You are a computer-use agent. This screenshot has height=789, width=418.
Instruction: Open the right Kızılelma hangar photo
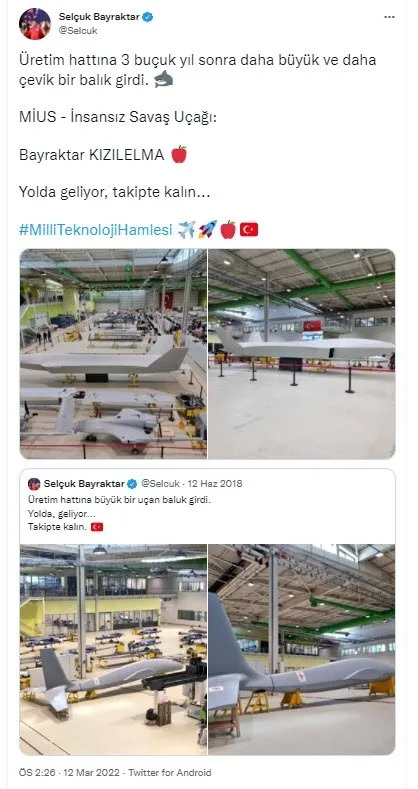(302, 354)
